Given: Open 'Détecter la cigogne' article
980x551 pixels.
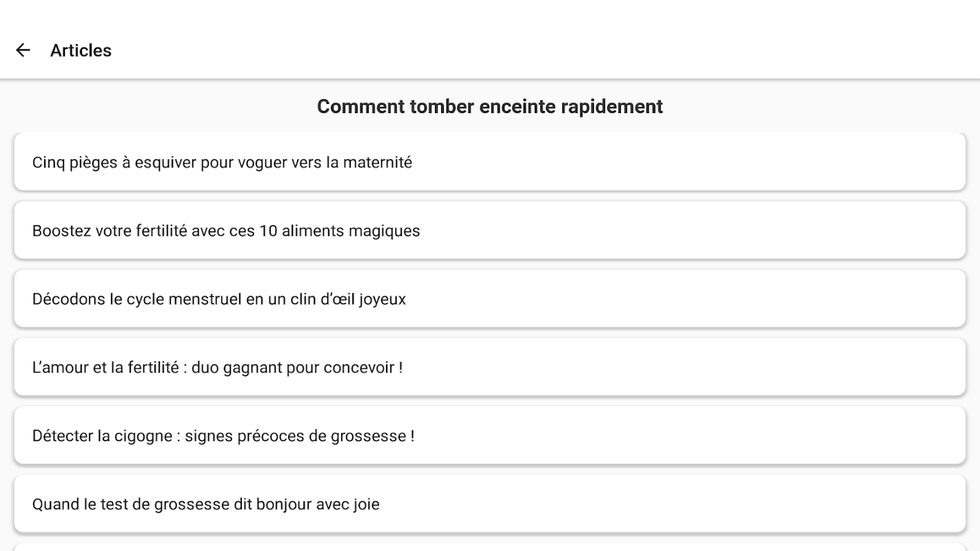Looking at the screenshot, I should pyautogui.click(x=489, y=435).
